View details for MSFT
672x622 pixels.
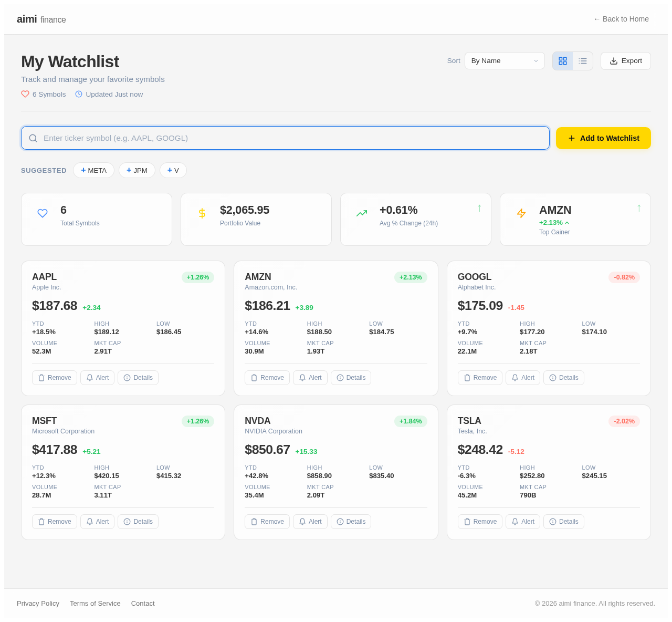(138, 522)
